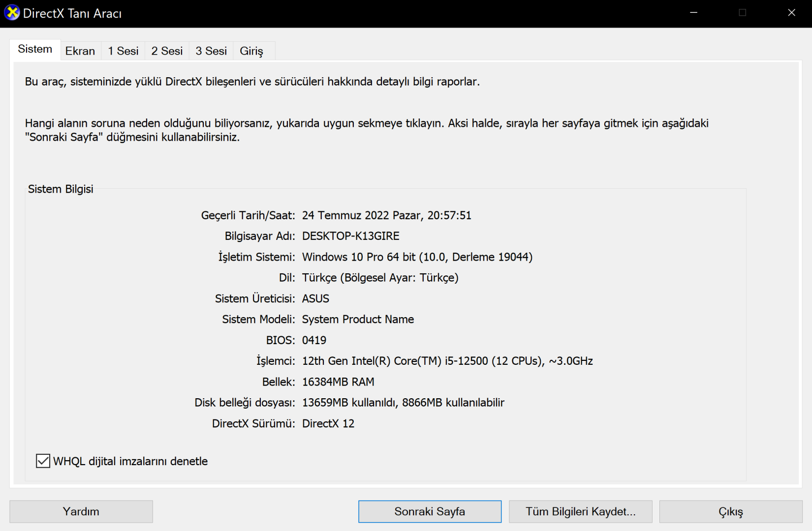Click the Sistem Bilgisi group label

click(x=61, y=189)
